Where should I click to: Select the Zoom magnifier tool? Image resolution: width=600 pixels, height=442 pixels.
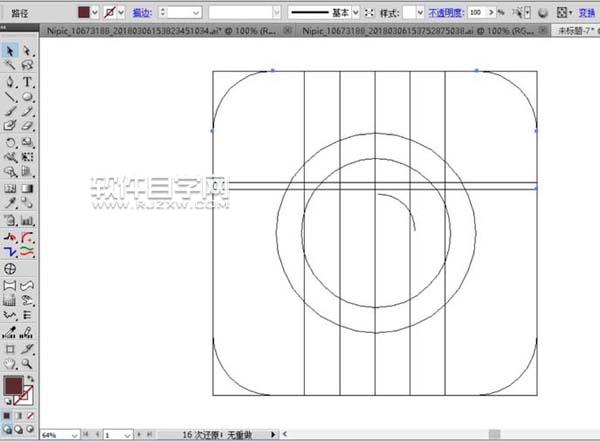27,363
